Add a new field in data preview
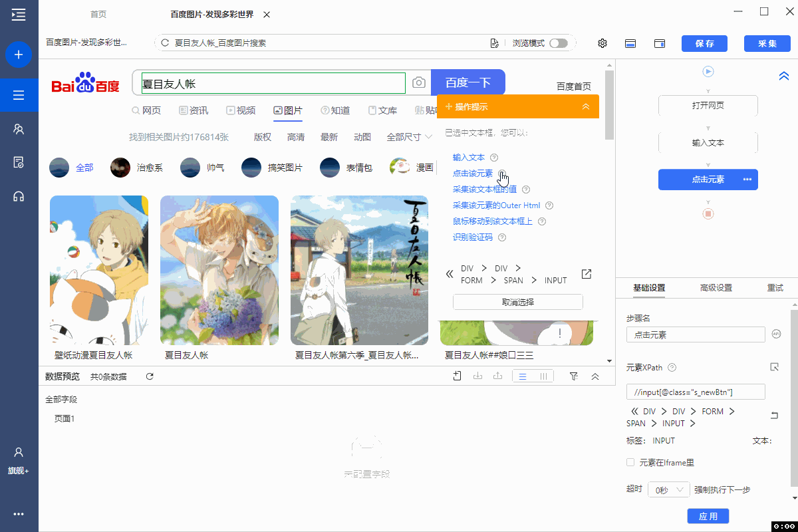Screen dimensions: 798x532 coord(457,376)
